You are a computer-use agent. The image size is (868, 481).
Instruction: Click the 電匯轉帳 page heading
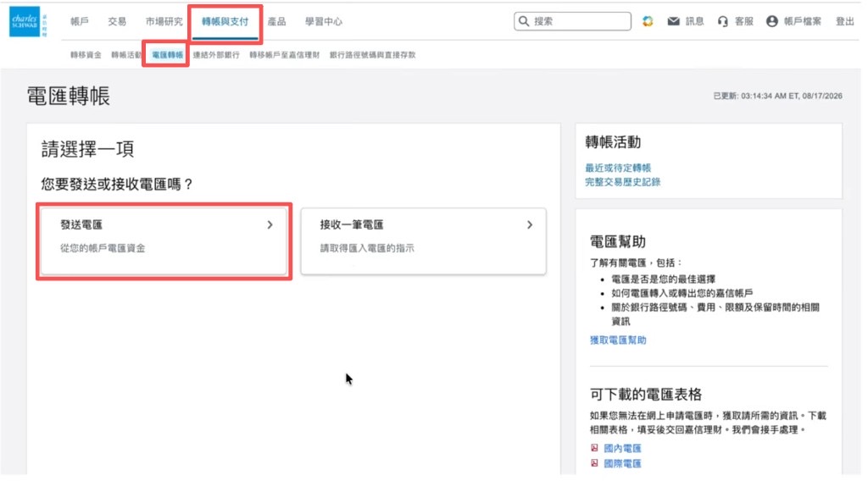69,96
